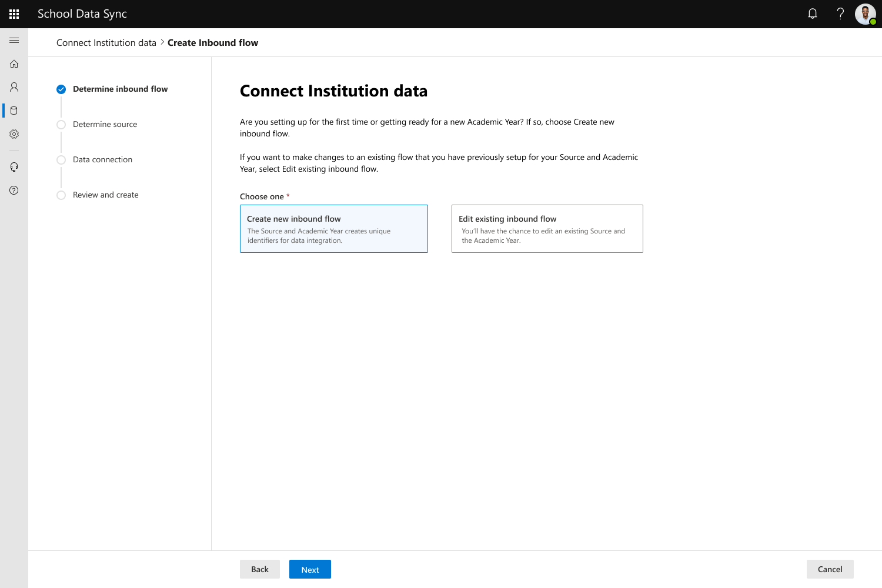
Task: Cancel the inbound flow setup
Action: (x=830, y=569)
